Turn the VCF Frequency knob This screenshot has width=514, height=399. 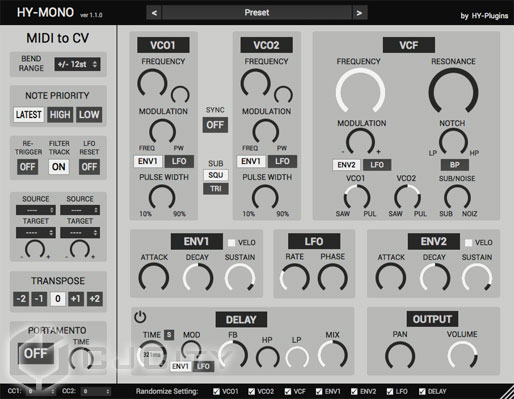360,91
